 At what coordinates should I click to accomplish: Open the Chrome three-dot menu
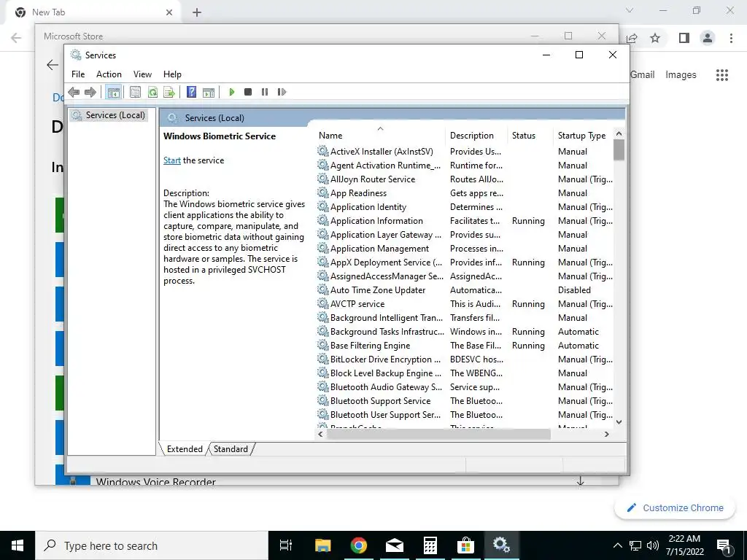pyautogui.click(x=731, y=38)
